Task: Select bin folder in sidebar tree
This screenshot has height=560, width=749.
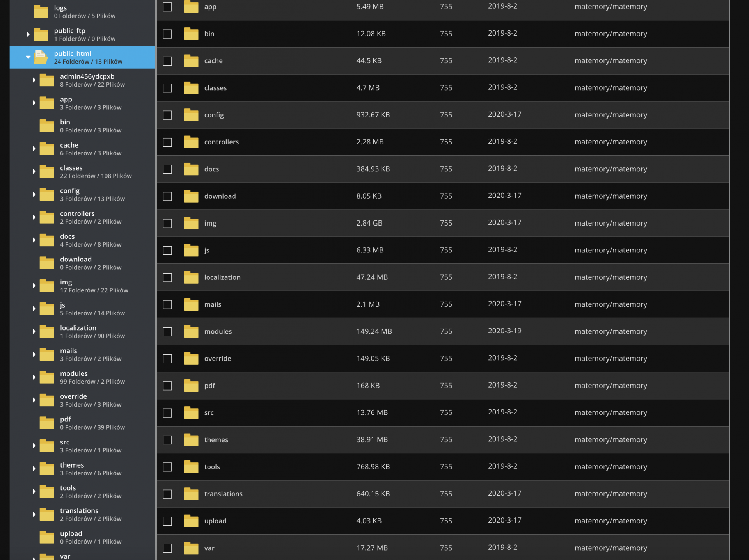Action: [65, 122]
